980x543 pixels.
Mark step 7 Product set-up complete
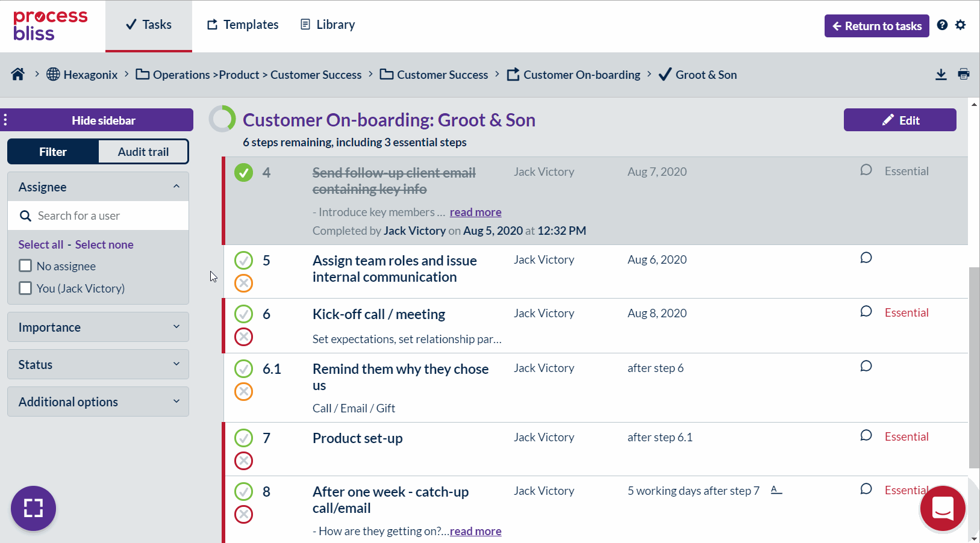(243, 438)
